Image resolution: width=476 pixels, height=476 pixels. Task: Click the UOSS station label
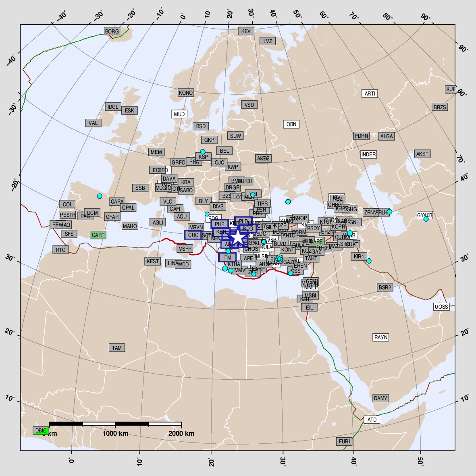point(441,307)
